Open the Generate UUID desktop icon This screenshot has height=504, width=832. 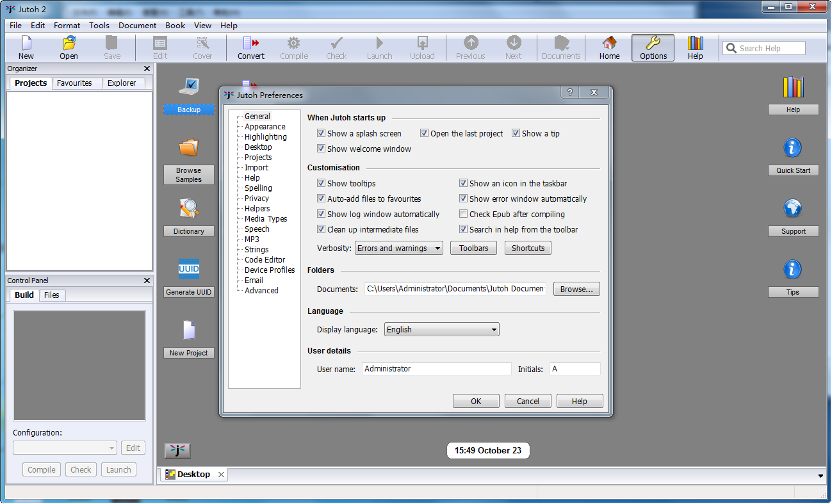click(x=189, y=270)
